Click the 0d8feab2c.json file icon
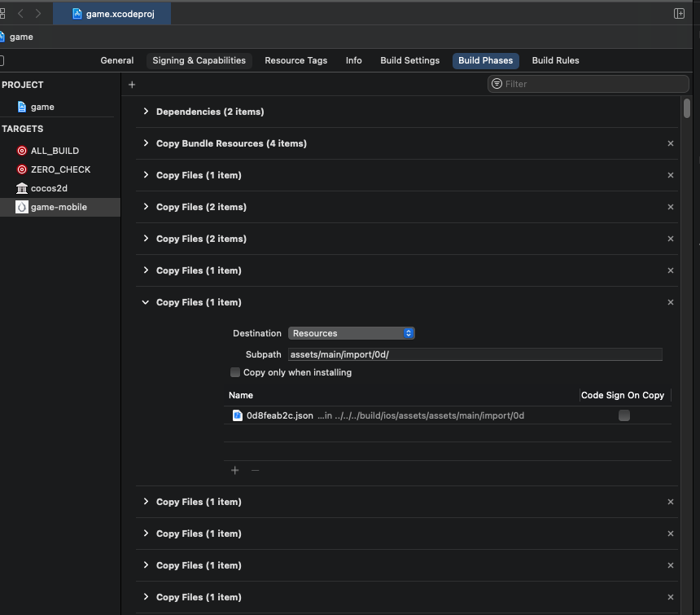The width and height of the screenshot is (700, 615). [238, 415]
